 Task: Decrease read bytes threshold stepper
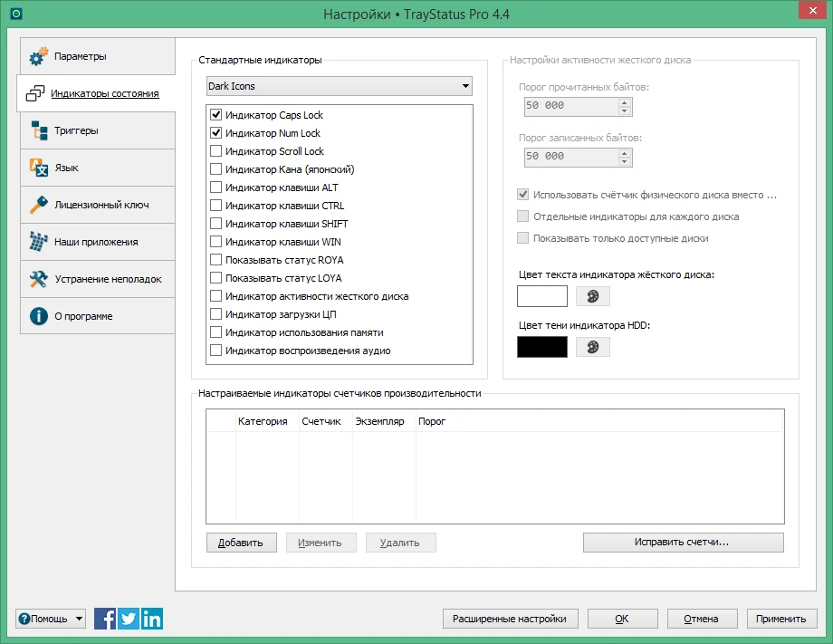tap(625, 111)
